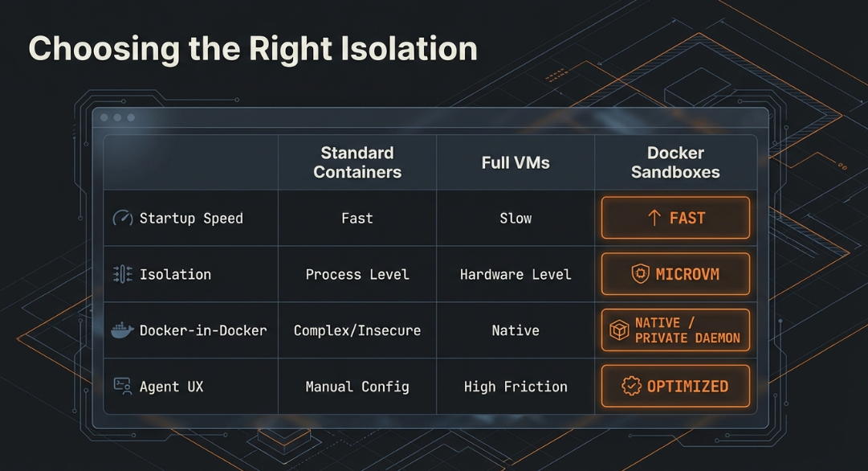Click the Process Level cell
The width and height of the screenshot is (868, 471).
tap(357, 274)
